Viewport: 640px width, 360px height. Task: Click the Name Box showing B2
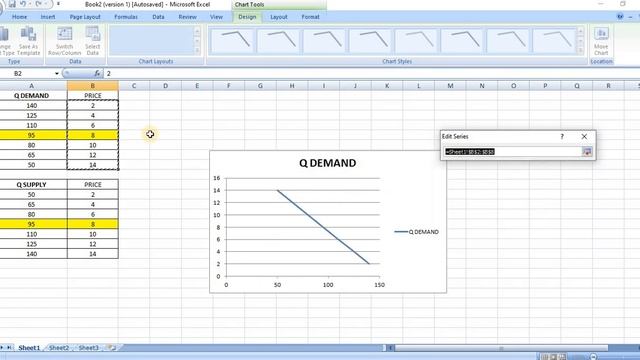click(x=27, y=73)
